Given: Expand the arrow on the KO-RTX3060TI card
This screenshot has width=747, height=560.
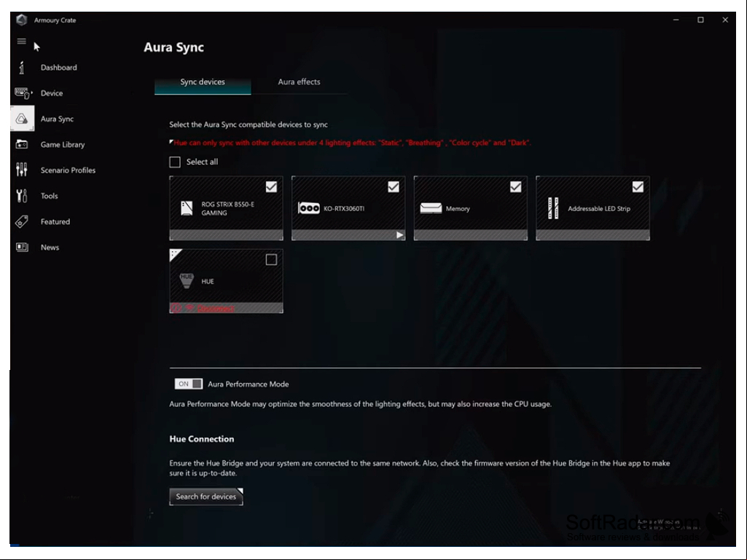Looking at the screenshot, I should click(399, 234).
